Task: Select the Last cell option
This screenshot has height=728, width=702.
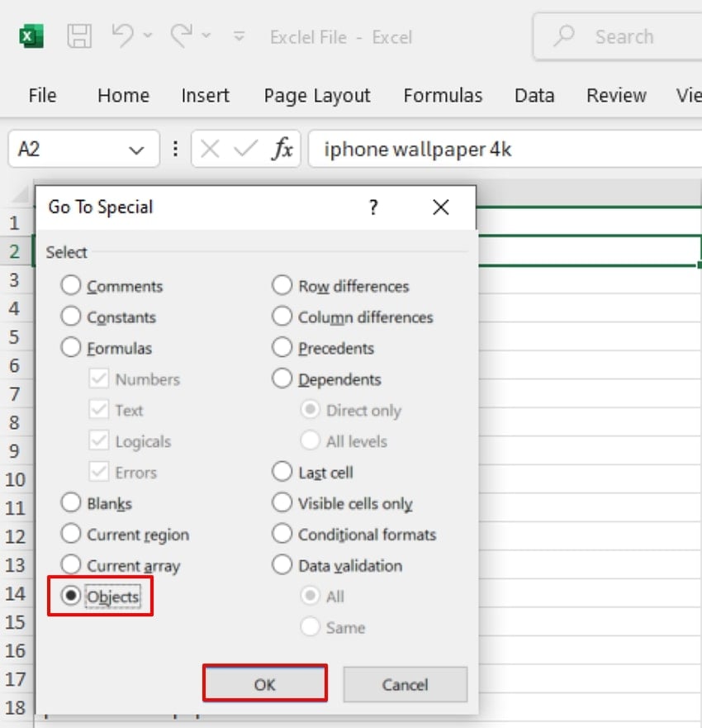Action: pos(282,472)
